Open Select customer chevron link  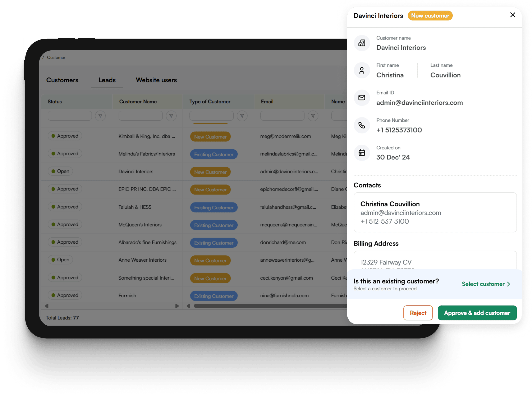click(x=486, y=284)
